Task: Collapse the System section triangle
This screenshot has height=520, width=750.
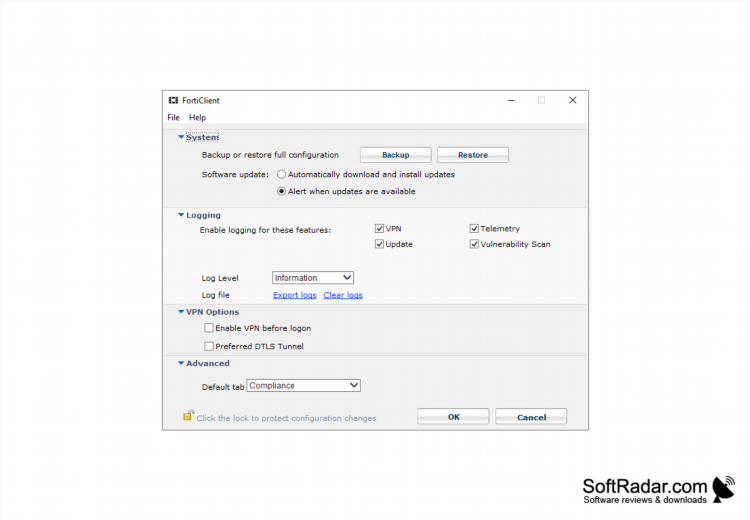Action: pyautogui.click(x=181, y=137)
